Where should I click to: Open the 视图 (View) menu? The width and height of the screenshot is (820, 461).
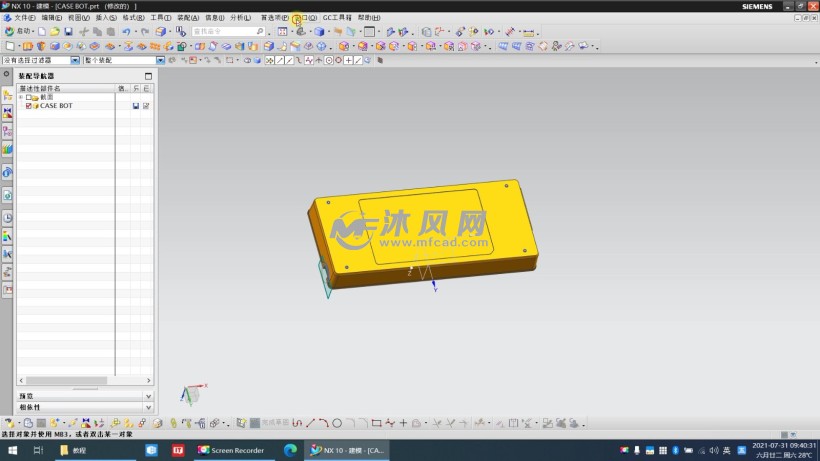pyautogui.click(x=79, y=18)
